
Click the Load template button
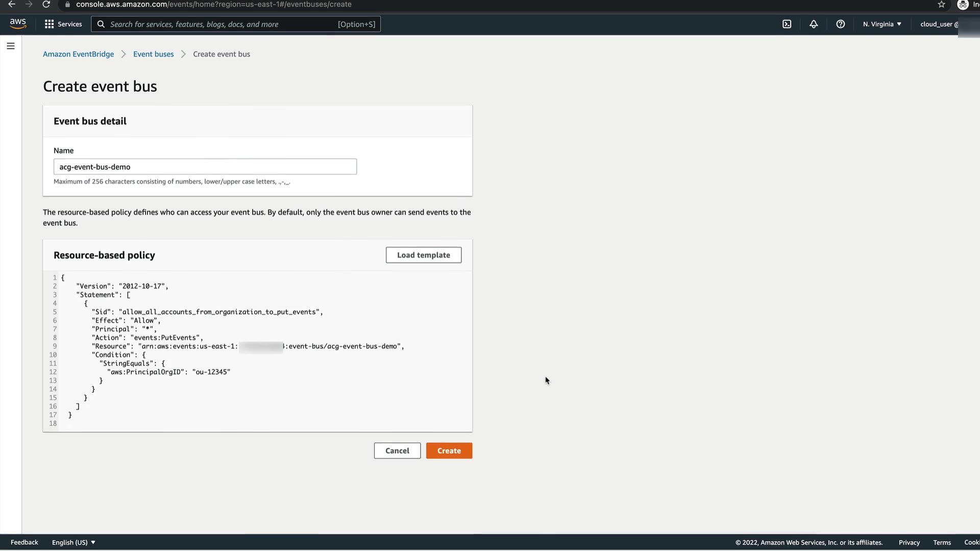pos(423,255)
